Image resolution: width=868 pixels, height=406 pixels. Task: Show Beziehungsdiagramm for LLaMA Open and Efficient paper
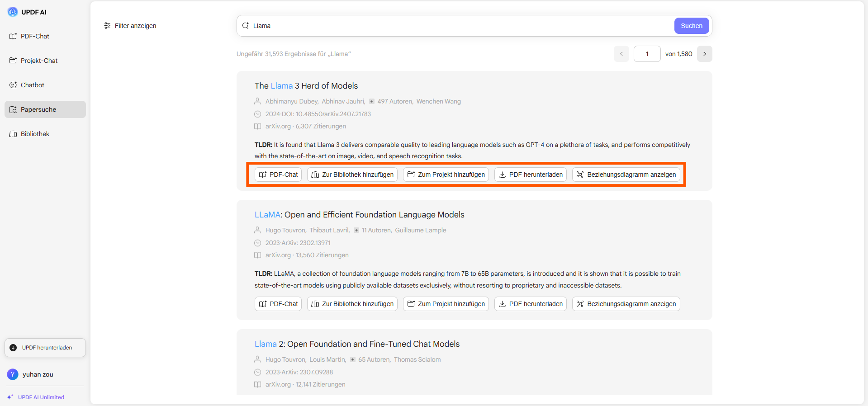[x=626, y=304]
